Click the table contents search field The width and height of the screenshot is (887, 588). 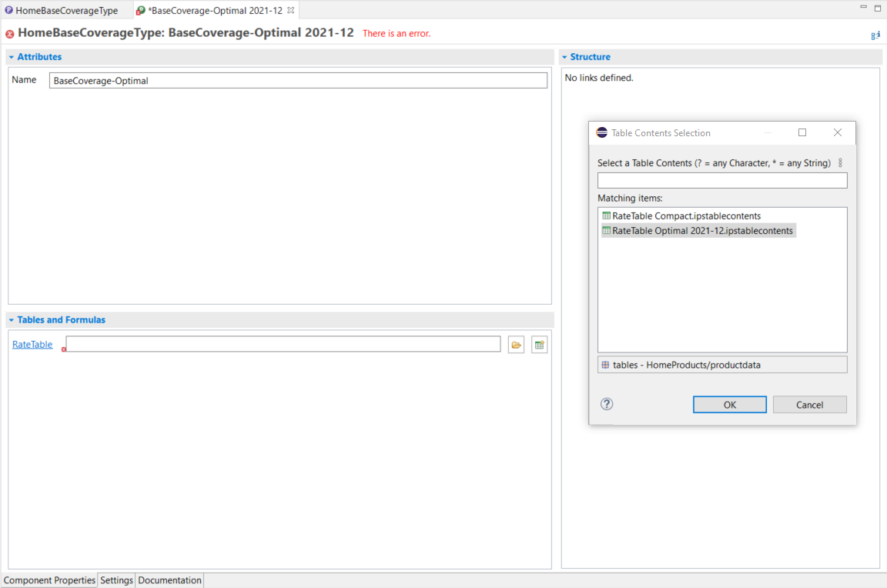721,181
